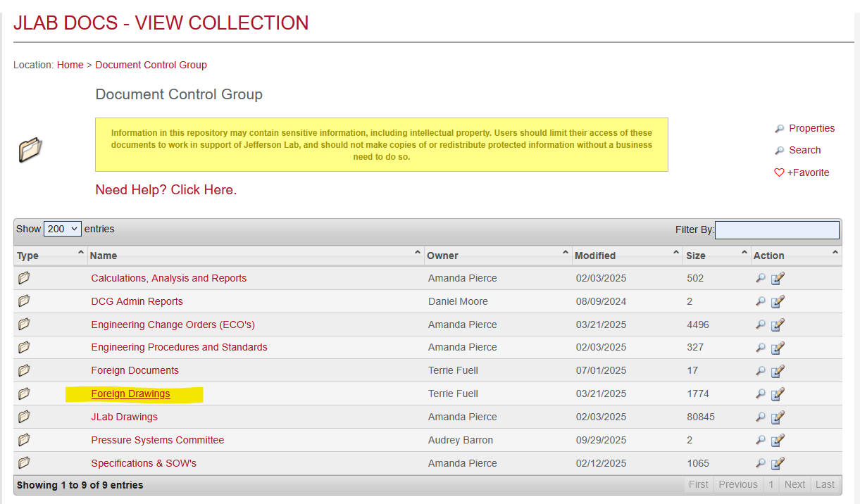Image resolution: width=860 pixels, height=504 pixels.
Task: Click edit icon for Foreign Drawings row
Action: point(778,394)
